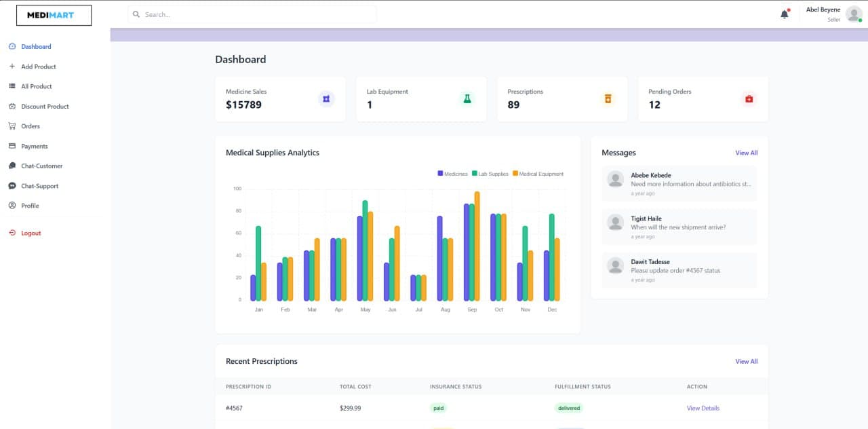Image resolution: width=868 pixels, height=429 pixels.
Task: Toggle the Medical Equipment legend entry
Action: pos(538,174)
